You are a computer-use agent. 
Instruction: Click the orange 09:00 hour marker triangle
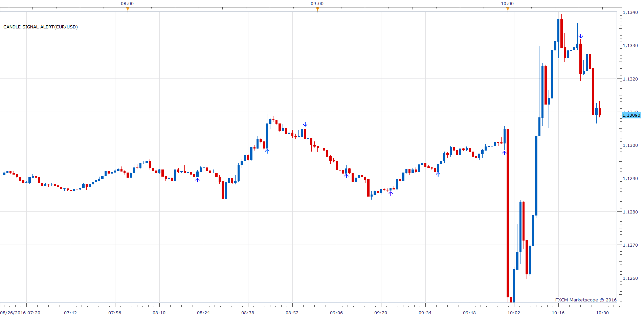tap(317, 9)
